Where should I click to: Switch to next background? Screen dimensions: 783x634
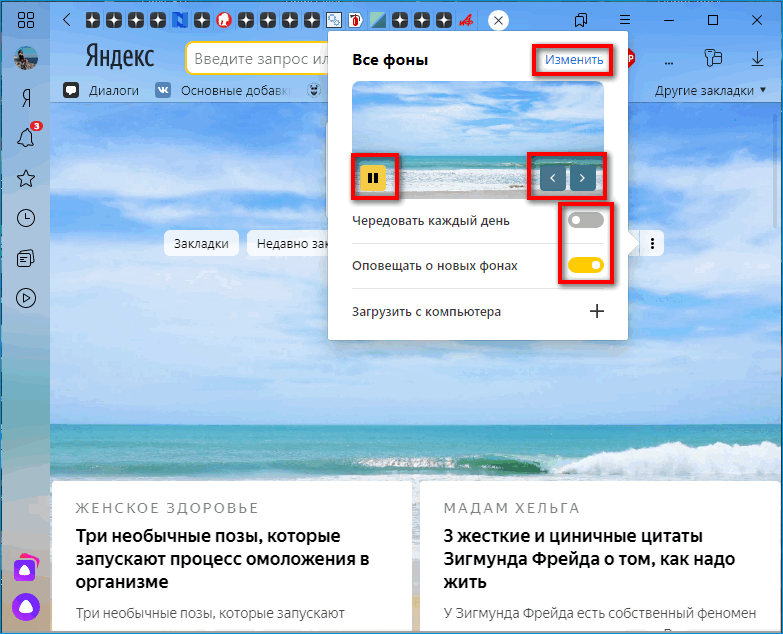[x=583, y=178]
